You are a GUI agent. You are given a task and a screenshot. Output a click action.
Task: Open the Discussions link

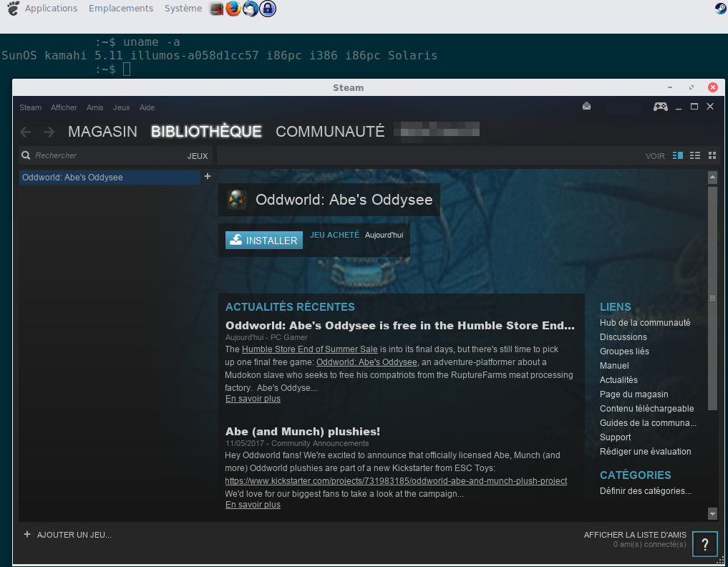click(x=623, y=337)
